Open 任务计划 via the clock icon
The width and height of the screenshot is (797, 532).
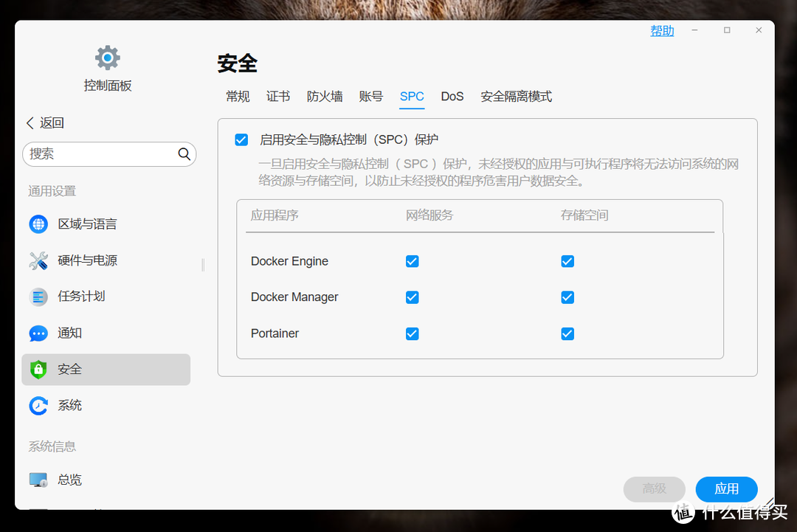tap(38, 297)
